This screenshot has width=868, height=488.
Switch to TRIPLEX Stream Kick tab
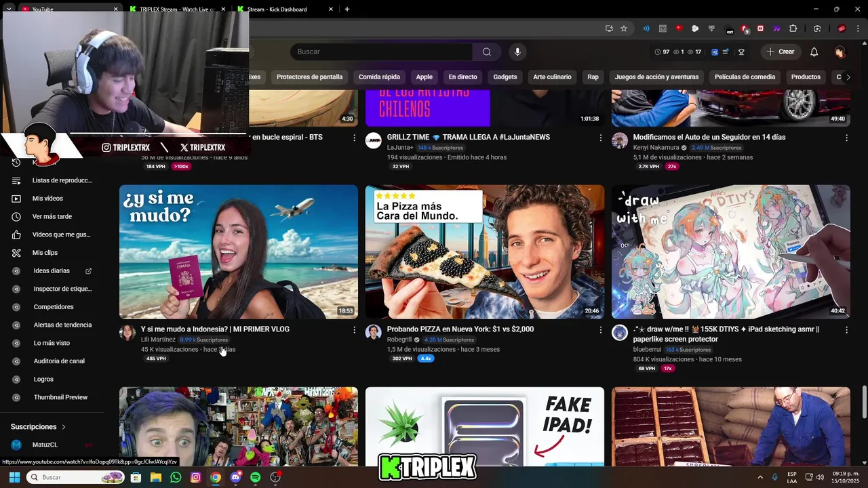point(178,9)
